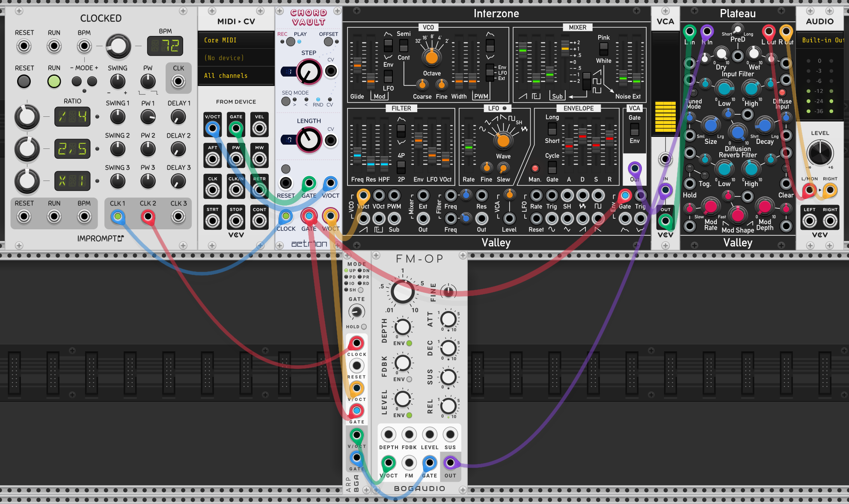Click the VCA module OUT jack
Screen dimensions: 849x504
pyautogui.click(x=665, y=221)
